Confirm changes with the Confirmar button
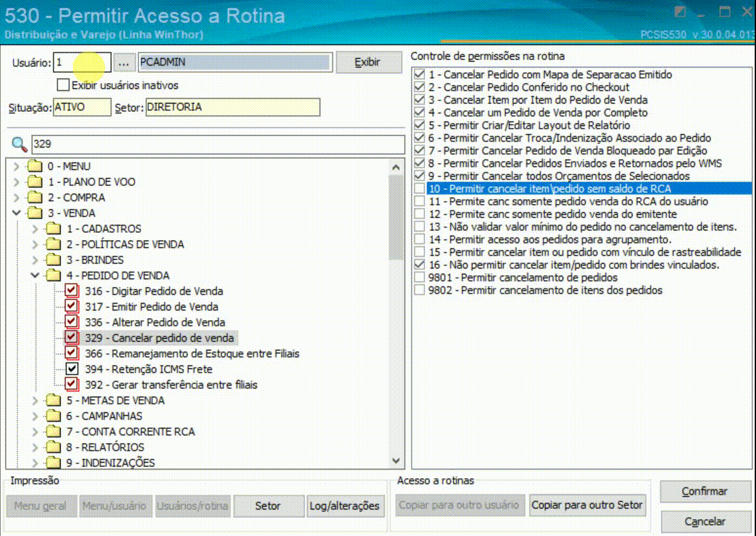756x536 pixels. [x=705, y=491]
